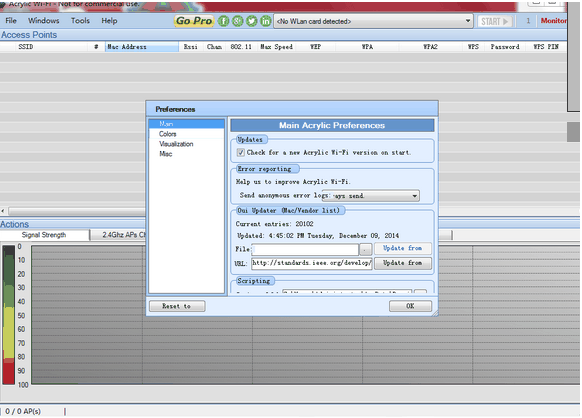Switch to the Signal Strength tab

point(44,235)
